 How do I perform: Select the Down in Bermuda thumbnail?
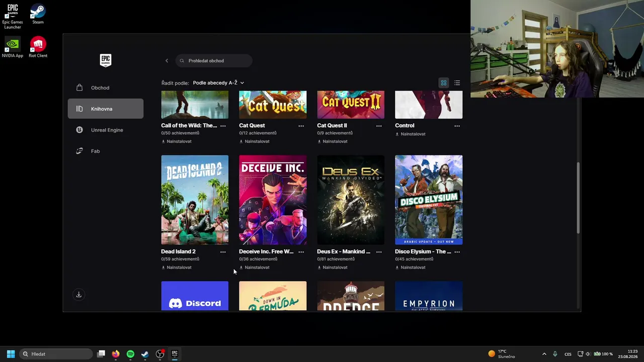273,296
